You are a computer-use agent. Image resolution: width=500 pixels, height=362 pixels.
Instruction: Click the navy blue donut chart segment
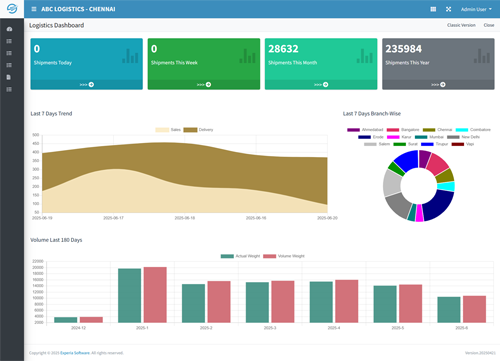(x=441, y=207)
